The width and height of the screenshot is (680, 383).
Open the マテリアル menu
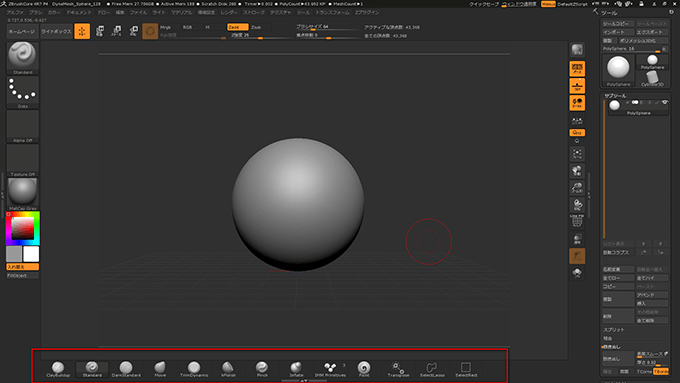point(182,13)
